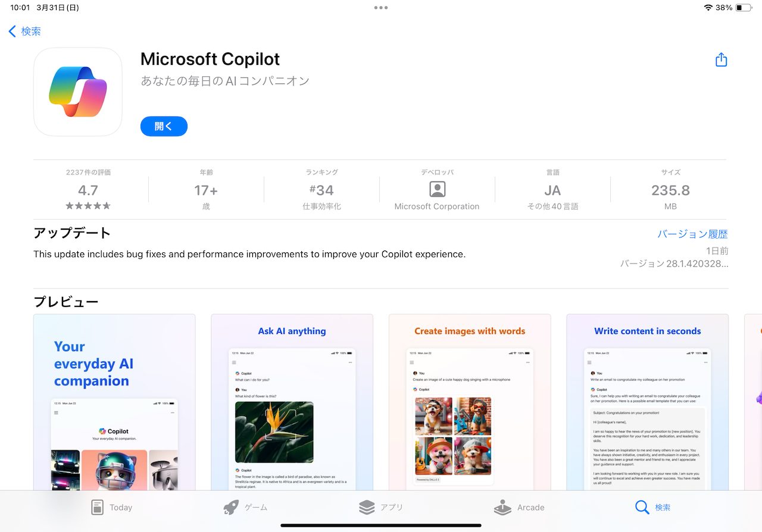Open バージョン履歴 link
The image size is (762, 532).
pos(692,234)
